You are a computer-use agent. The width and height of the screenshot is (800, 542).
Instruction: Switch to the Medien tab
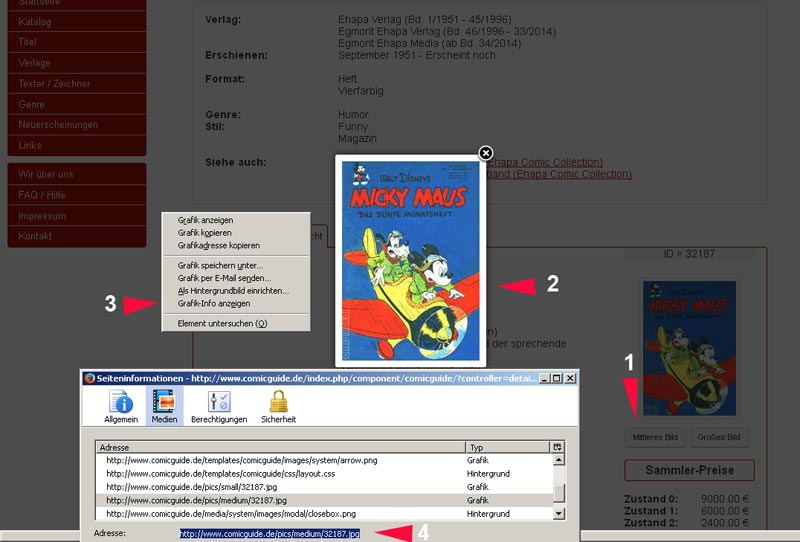pos(164,406)
